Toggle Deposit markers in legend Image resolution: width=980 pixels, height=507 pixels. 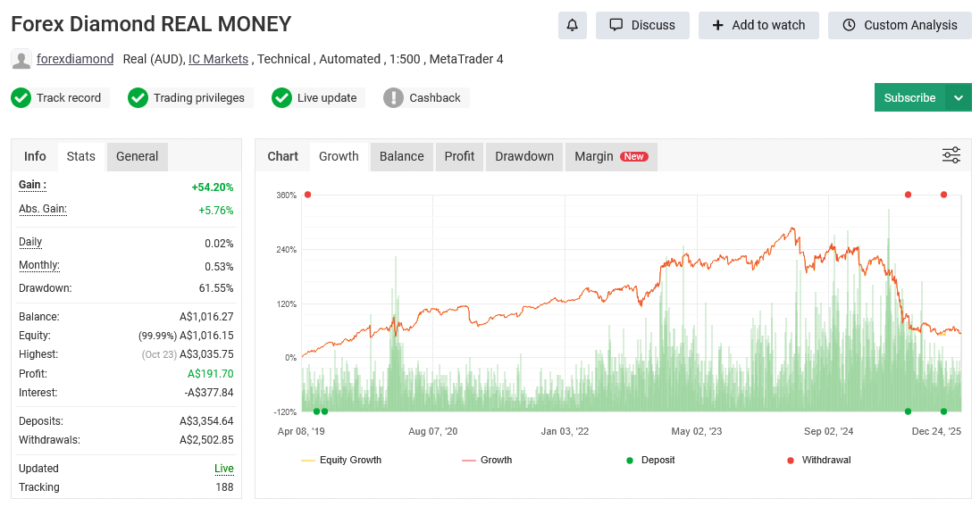point(650,461)
